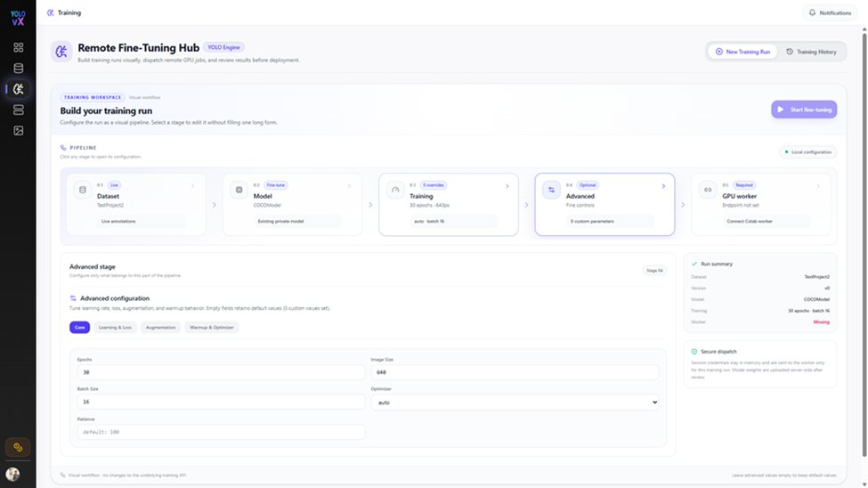Screen dimensions: 868x488
Task: Click the Start fine-tuning button
Action: pyautogui.click(x=804, y=110)
